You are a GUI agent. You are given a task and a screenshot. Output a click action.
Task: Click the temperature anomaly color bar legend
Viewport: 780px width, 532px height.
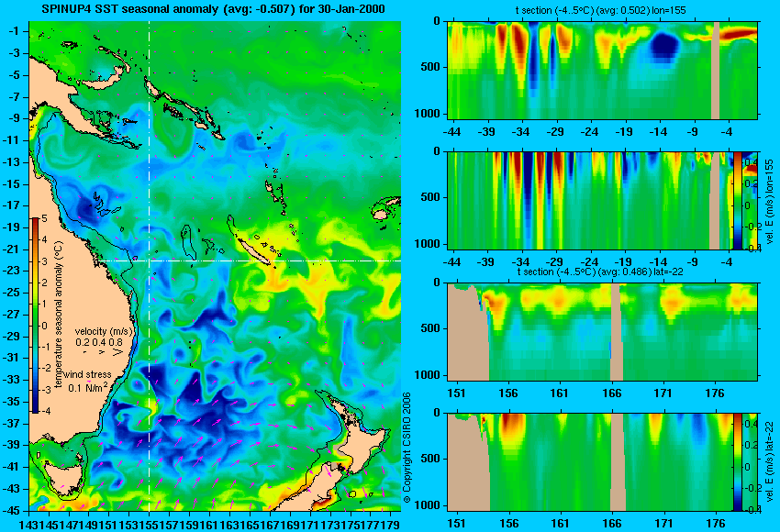pos(36,316)
